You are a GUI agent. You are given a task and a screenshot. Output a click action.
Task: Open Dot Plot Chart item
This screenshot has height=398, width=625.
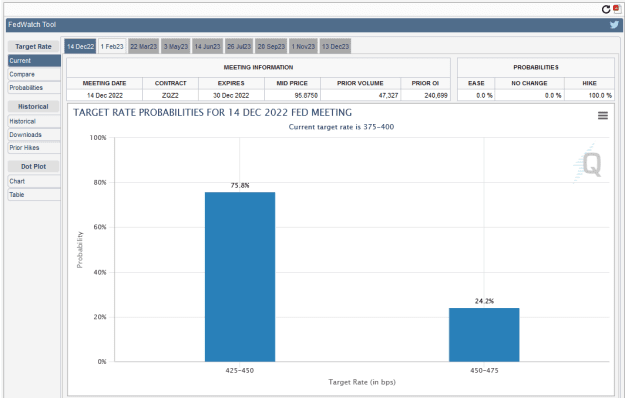click(x=34, y=181)
